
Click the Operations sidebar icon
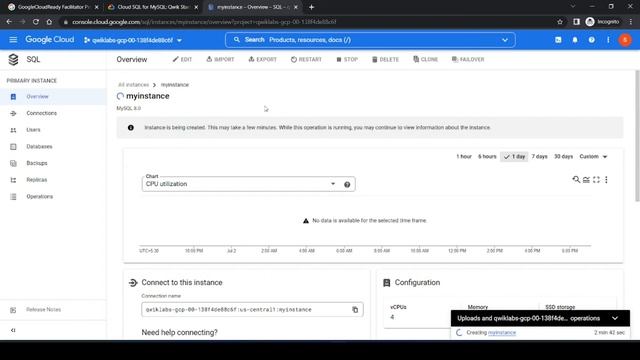click(x=13, y=197)
